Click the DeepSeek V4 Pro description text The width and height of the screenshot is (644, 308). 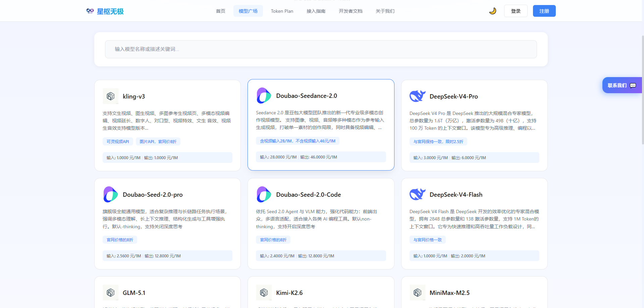click(x=474, y=121)
